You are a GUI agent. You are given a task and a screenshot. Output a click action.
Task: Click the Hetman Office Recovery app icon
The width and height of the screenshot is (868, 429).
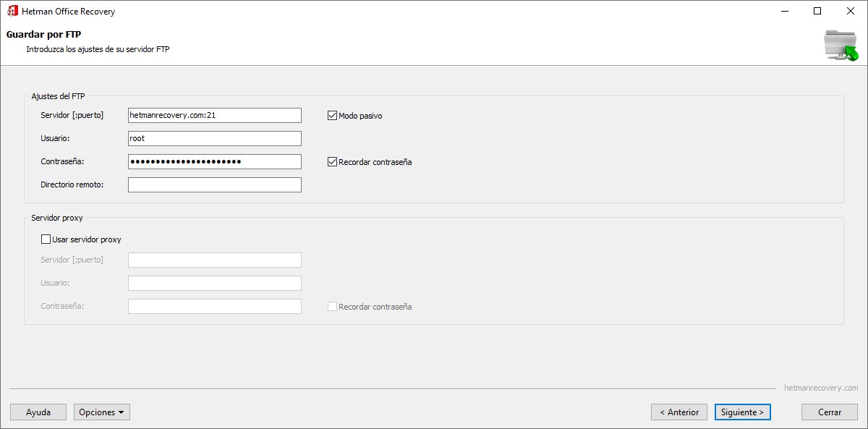[x=12, y=12]
